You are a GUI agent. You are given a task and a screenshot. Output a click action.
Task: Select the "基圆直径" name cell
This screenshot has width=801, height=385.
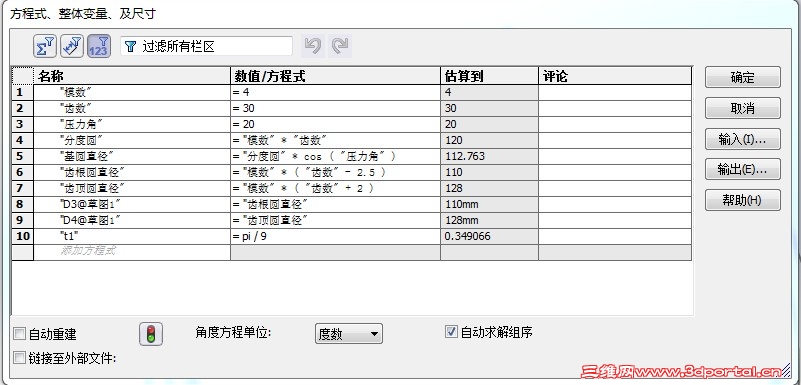click(x=132, y=156)
